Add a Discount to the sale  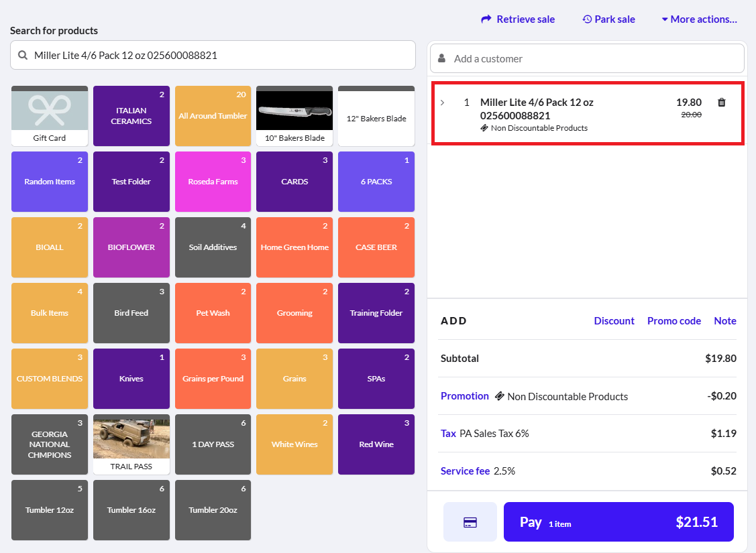pyautogui.click(x=614, y=321)
